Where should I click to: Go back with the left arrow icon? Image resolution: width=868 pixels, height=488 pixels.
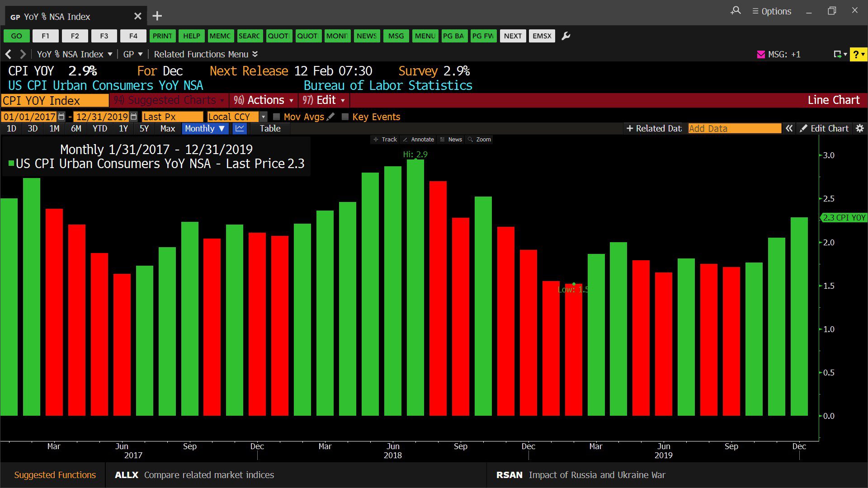(x=8, y=54)
